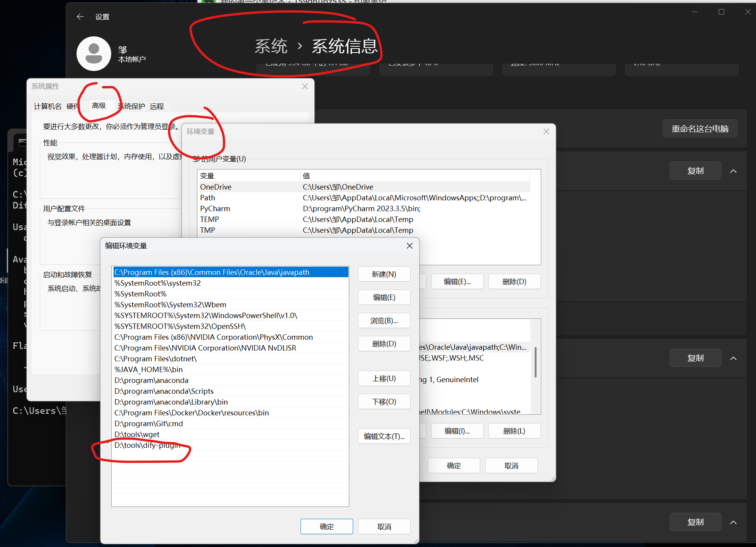756x547 pixels.
Task: Select the 高级 tab
Action: click(99, 105)
